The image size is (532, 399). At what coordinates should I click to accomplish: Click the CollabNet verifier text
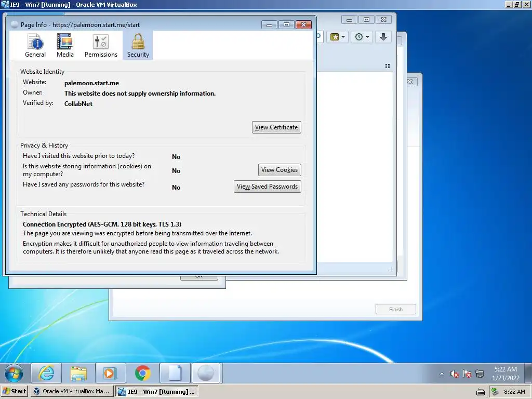(x=78, y=104)
